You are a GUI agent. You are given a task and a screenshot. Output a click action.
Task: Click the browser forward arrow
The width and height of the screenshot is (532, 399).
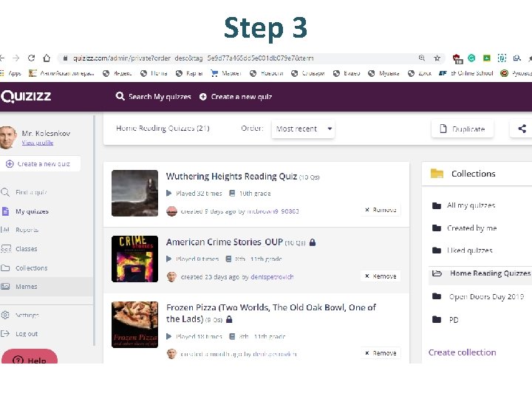pyautogui.click(x=16, y=58)
